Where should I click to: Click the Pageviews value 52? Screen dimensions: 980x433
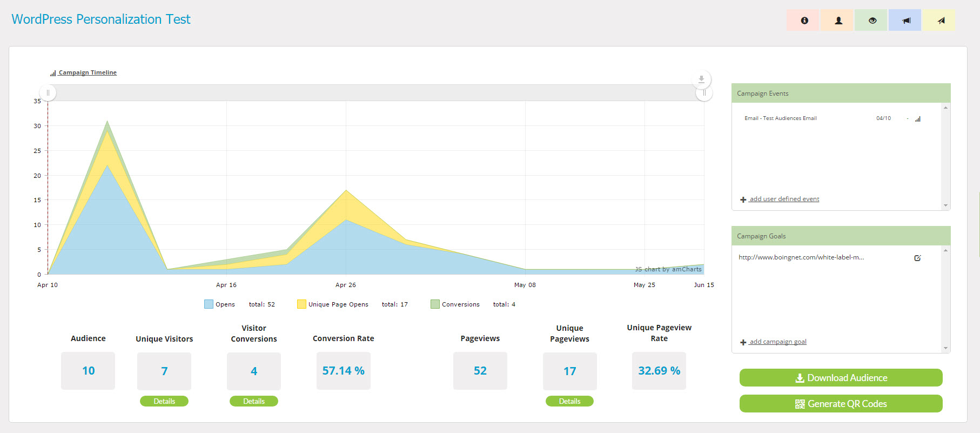pos(480,371)
